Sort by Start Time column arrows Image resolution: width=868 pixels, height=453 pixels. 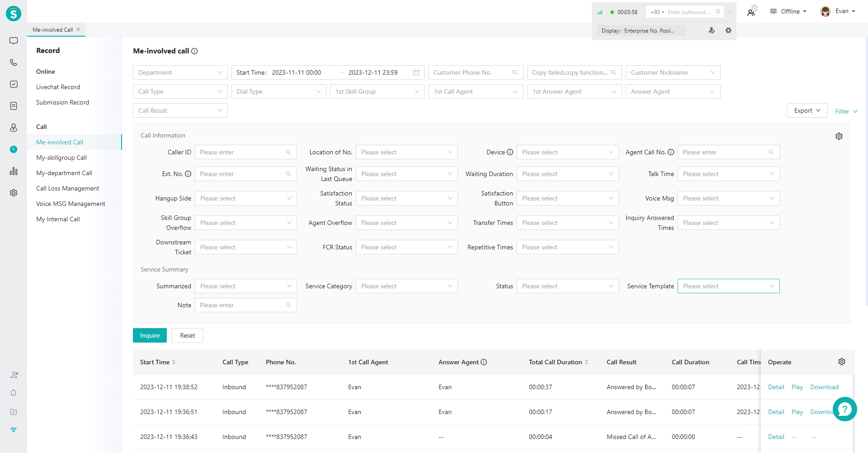coord(174,362)
